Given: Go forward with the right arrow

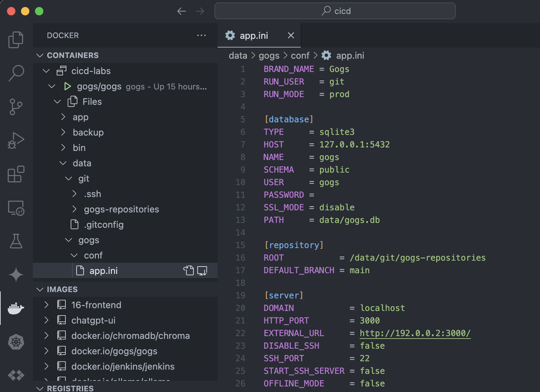Looking at the screenshot, I should coord(200,11).
